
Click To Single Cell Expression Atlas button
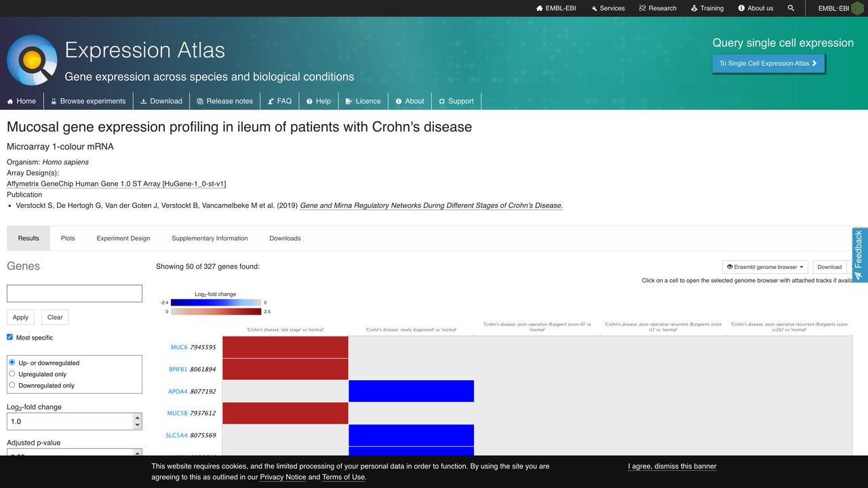pyautogui.click(x=768, y=63)
